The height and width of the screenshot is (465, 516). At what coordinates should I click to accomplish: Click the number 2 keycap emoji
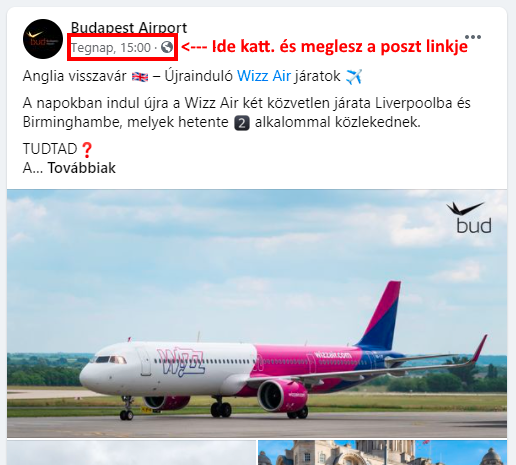[242, 123]
